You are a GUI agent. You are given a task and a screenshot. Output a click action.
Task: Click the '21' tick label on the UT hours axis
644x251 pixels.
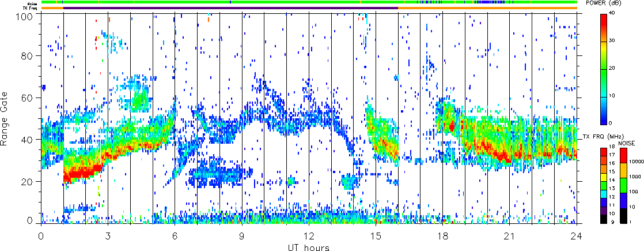510,236
